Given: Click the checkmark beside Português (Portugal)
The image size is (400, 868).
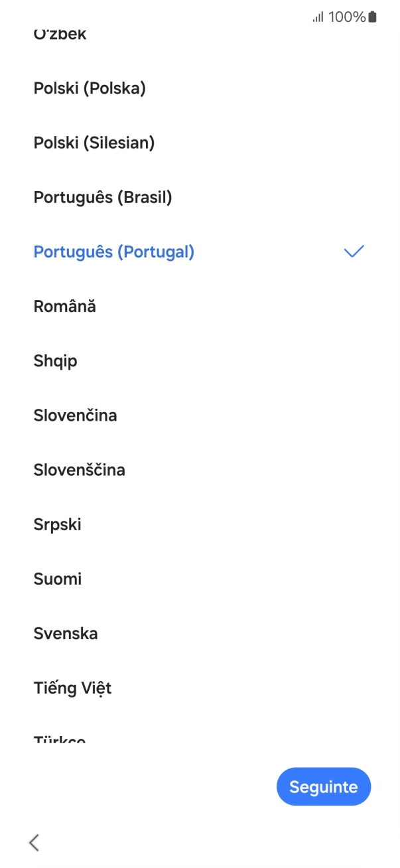Looking at the screenshot, I should [354, 251].
